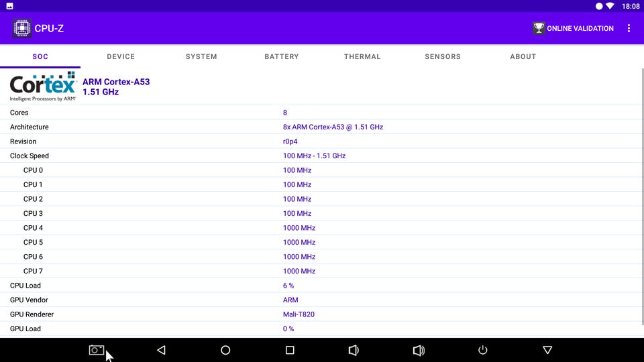Click the Cortex logo image

[x=43, y=86]
